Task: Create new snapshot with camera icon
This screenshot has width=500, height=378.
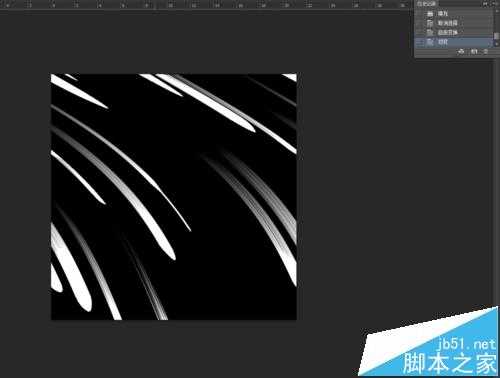Action: click(x=474, y=52)
